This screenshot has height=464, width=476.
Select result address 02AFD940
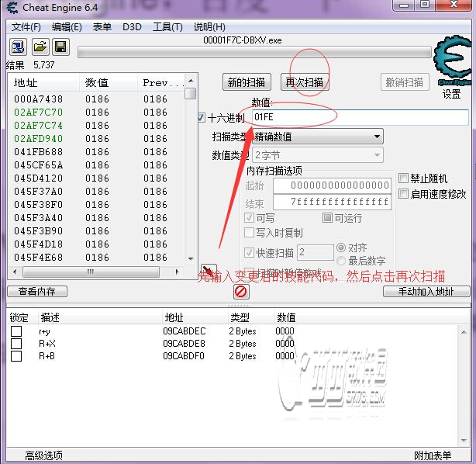[x=38, y=139]
